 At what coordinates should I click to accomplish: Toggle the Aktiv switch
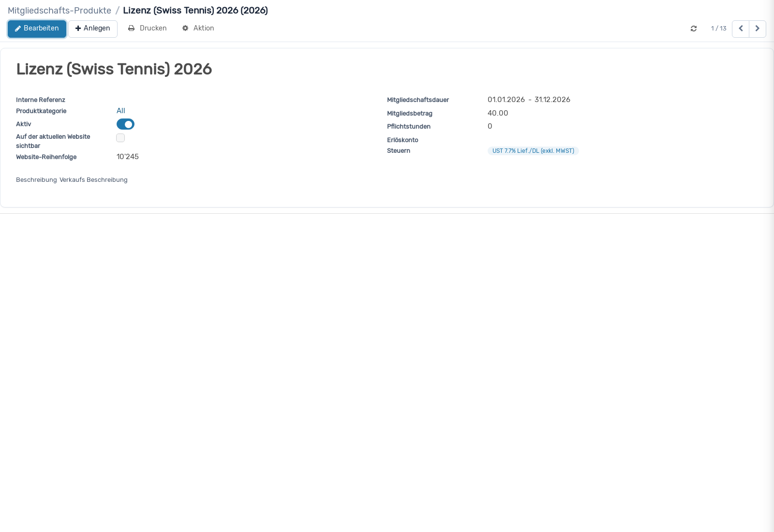(x=125, y=124)
